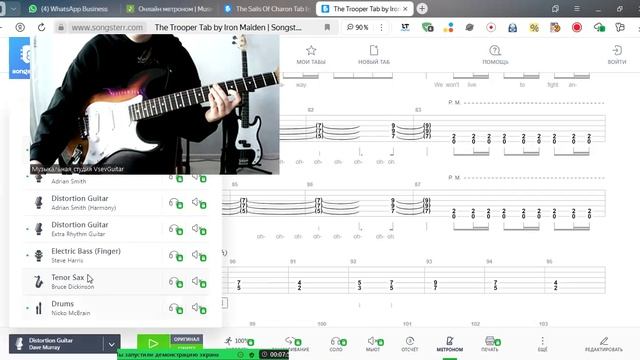Solo the Tenor Sax track
640x360 pixels.
(x=176, y=282)
